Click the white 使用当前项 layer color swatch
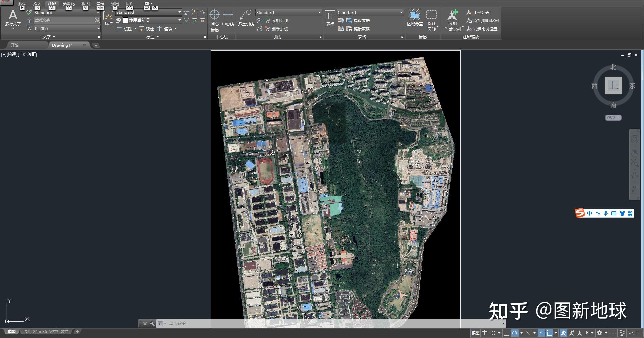 coord(126,20)
